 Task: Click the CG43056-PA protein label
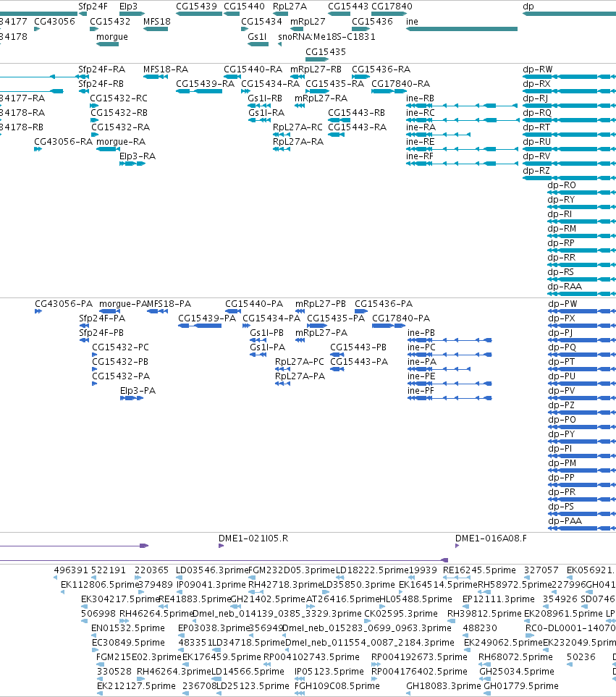pos(64,303)
